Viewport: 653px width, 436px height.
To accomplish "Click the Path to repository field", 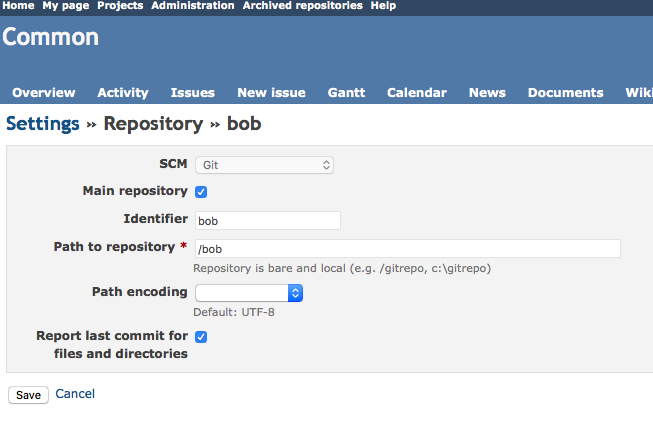I will tap(408, 249).
